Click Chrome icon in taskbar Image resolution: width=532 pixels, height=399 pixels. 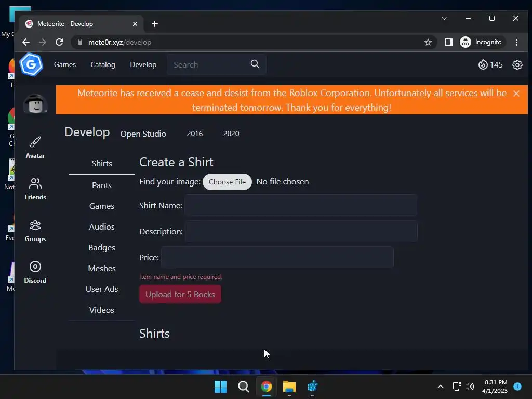pyautogui.click(x=267, y=387)
